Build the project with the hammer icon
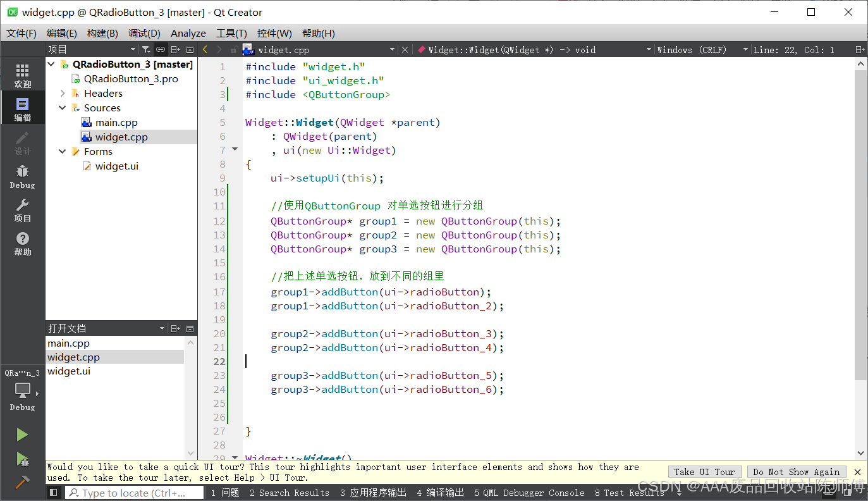The image size is (868, 501). 22,481
